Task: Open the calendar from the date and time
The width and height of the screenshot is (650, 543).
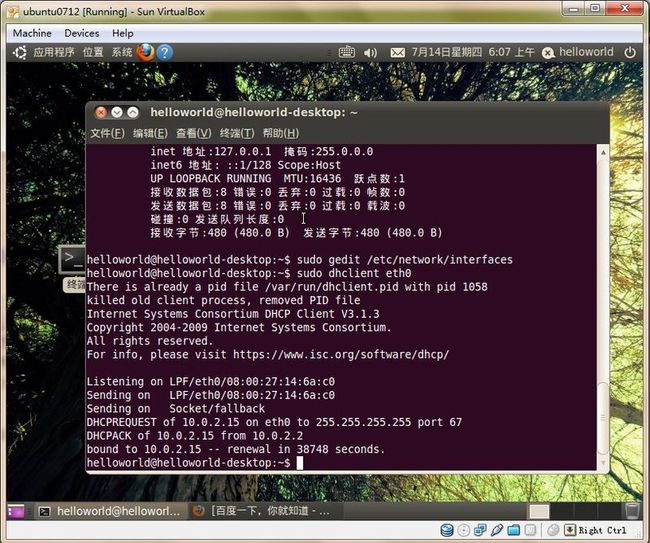Action: (x=473, y=52)
